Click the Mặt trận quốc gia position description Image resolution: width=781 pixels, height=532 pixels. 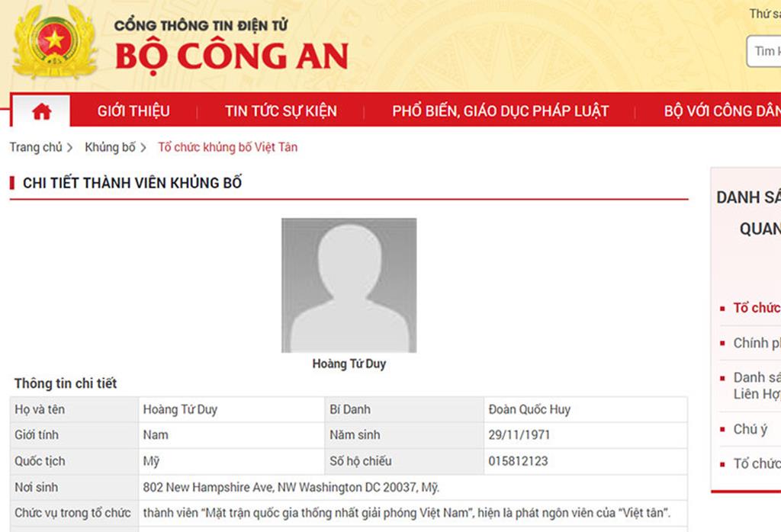click(x=407, y=513)
